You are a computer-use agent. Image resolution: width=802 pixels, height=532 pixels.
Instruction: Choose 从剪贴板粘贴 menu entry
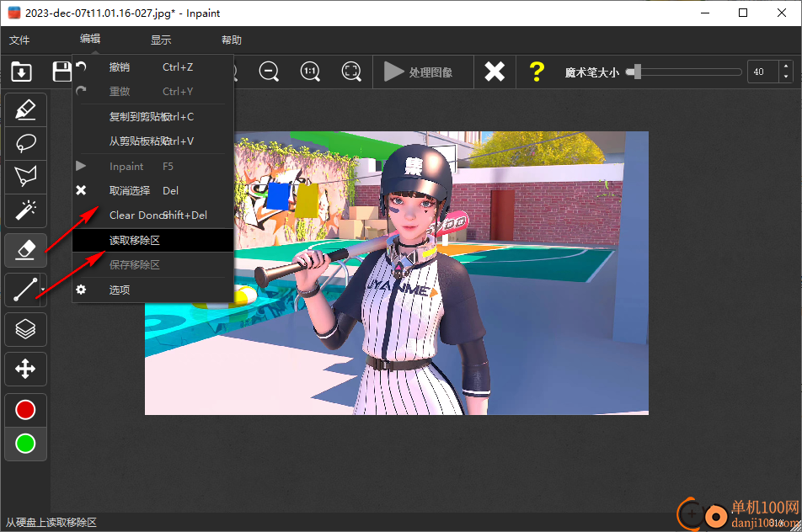[152, 141]
